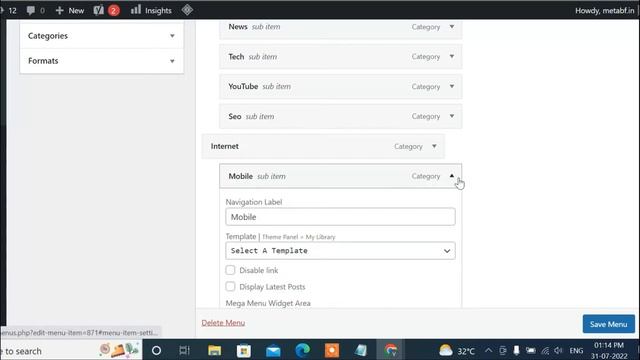Click the speaker volume icon in tray
Screen dimensions: 640x360
(x=558, y=350)
